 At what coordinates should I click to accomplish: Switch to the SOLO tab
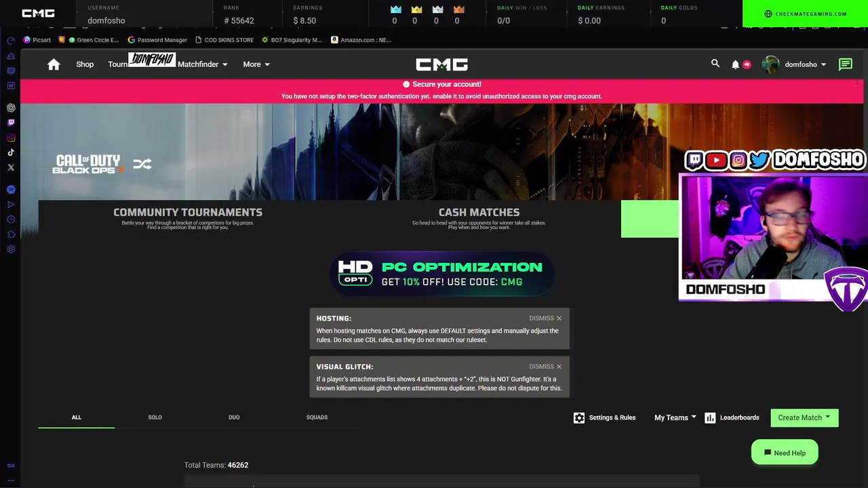155,418
